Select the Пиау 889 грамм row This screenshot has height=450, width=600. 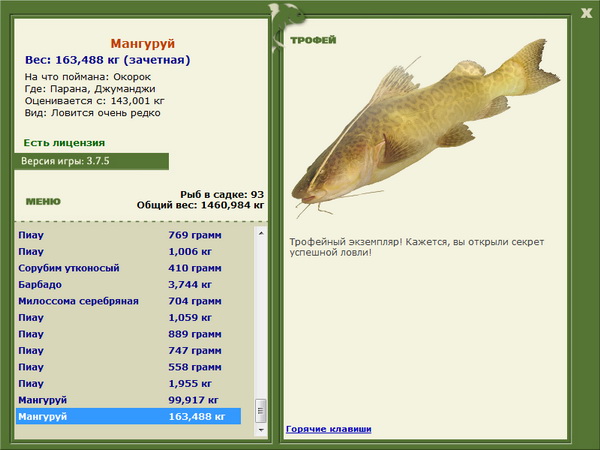tap(129, 334)
